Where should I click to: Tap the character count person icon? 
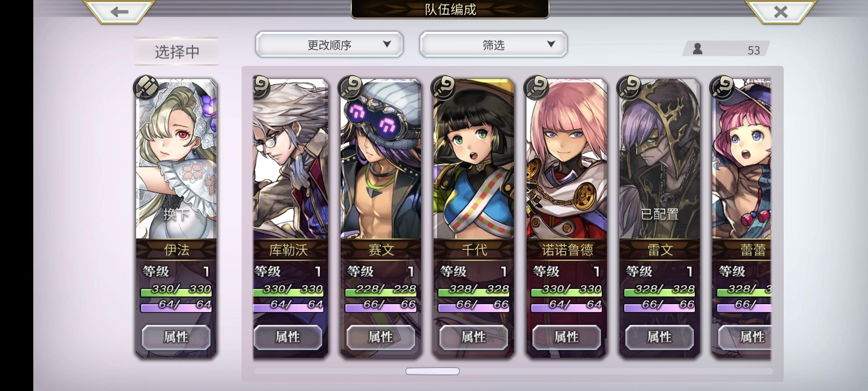pos(698,49)
